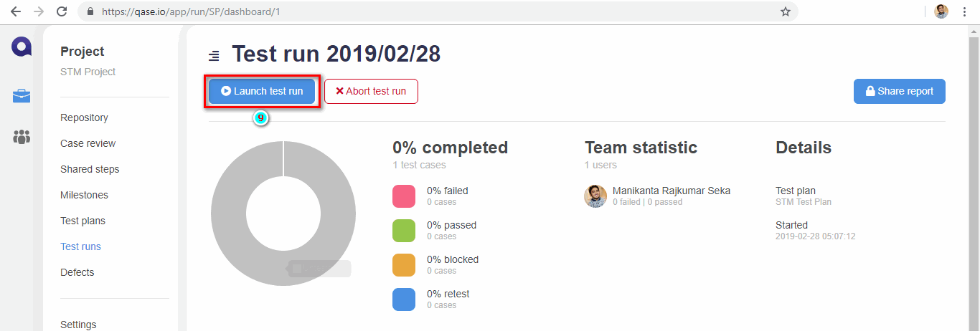This screenshot has height=331, width=980.
Task: Click the Qase logo icon
Action: [x=22, y=47]
